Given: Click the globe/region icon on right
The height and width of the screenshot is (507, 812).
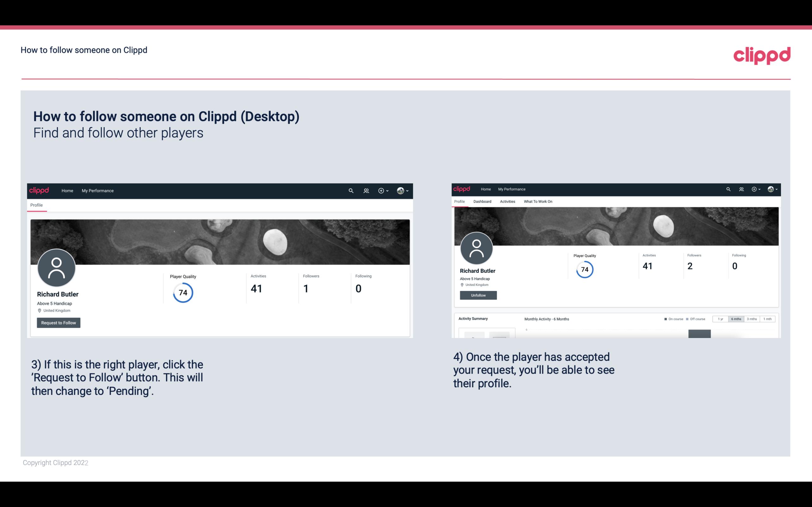Looking at the screenshot, I should [x=771, y=189].
